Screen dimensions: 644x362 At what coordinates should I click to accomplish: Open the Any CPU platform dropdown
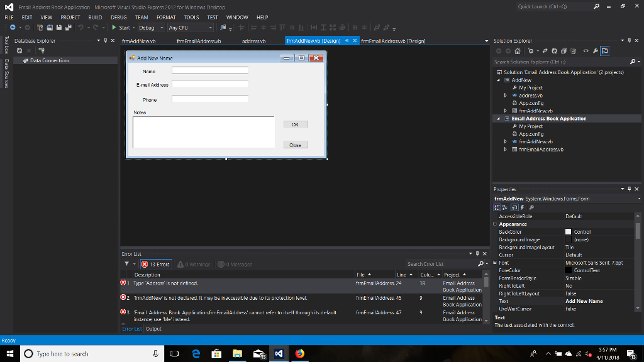[210, 28]
